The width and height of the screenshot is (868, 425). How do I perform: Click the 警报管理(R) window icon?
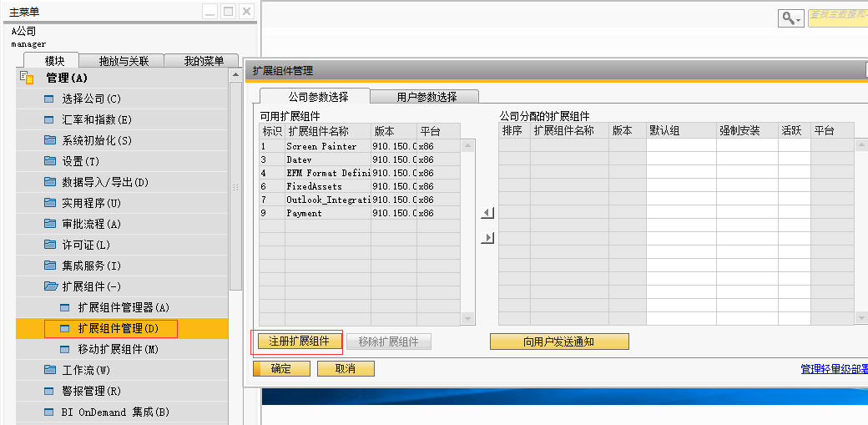(49, 392)
